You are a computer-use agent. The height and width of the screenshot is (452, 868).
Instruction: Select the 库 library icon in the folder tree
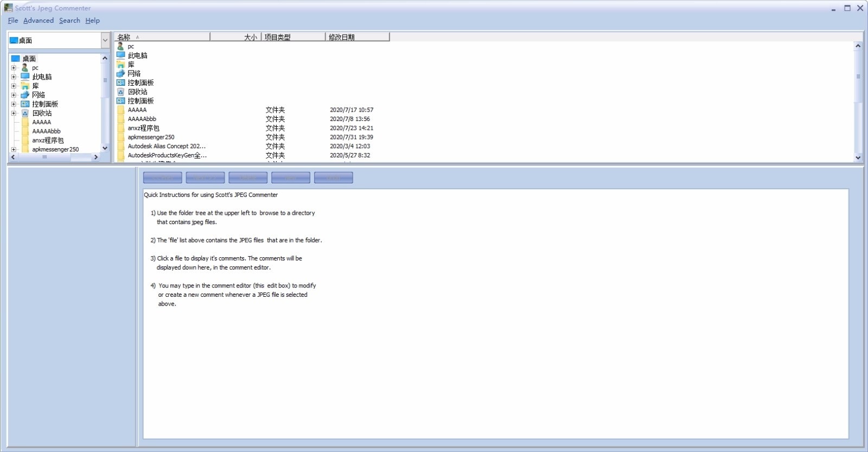pyautogui.click(x=25, y=86)
